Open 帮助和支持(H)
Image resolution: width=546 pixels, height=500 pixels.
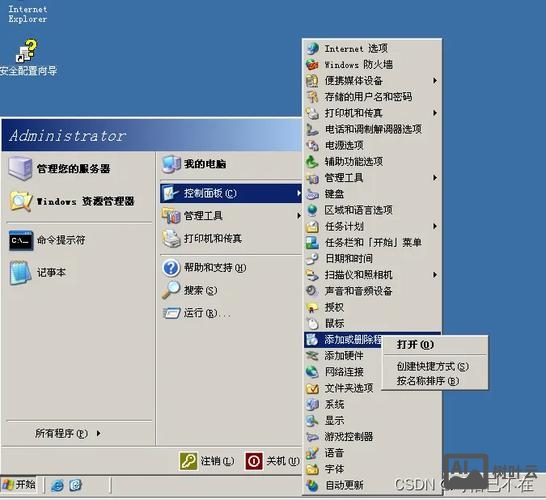point(231,268)
